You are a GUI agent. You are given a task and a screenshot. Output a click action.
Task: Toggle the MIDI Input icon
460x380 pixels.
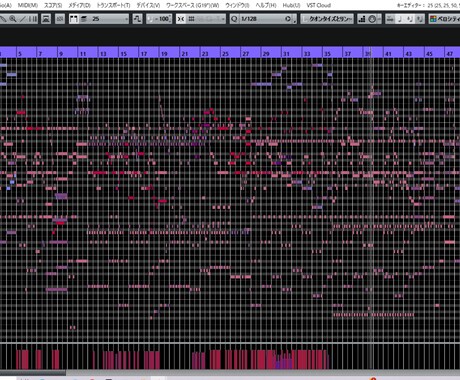click(372, 19)
